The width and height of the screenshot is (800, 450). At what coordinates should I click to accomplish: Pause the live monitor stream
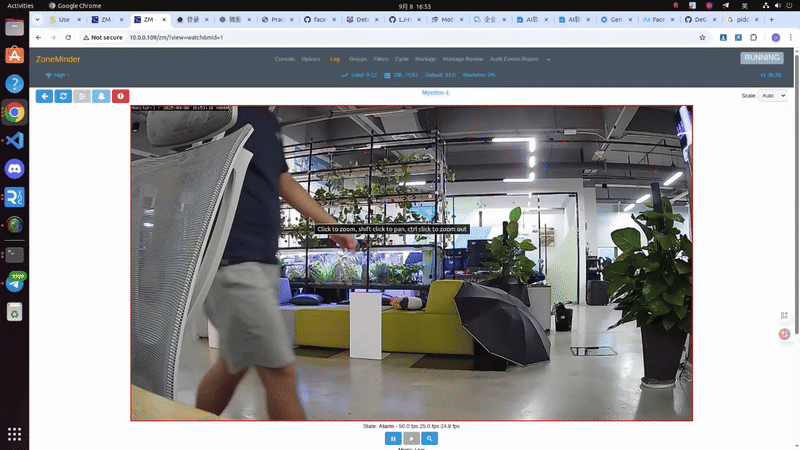pos(393,438)
